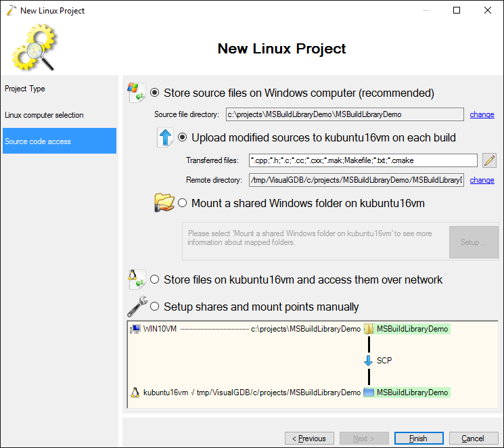Select Store files on kubuntu16vm over network
Screen dimensions: 504x448
coord(155,279)
